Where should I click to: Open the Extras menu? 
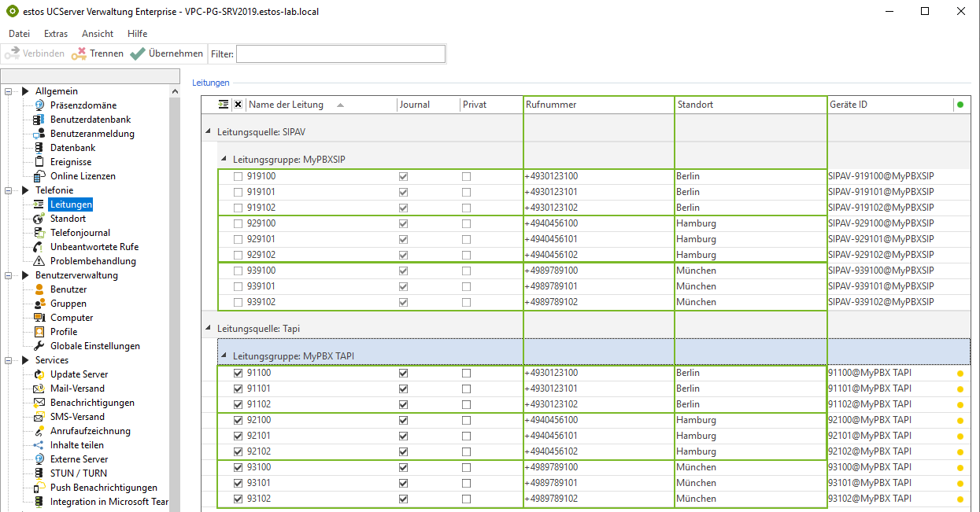56,34
